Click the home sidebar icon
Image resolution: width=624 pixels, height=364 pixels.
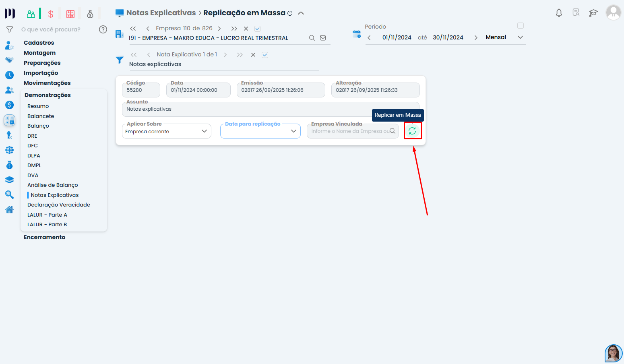pos(10,209)
